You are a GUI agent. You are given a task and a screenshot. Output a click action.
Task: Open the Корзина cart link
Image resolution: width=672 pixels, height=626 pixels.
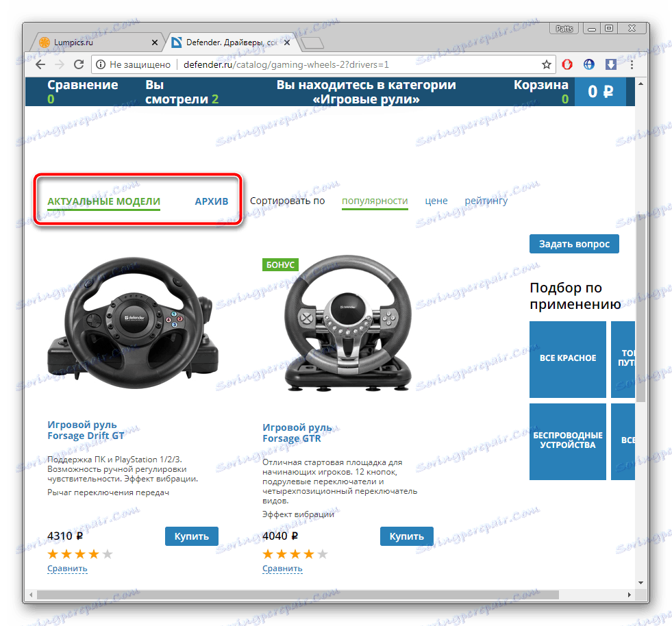tap(541, 92)
